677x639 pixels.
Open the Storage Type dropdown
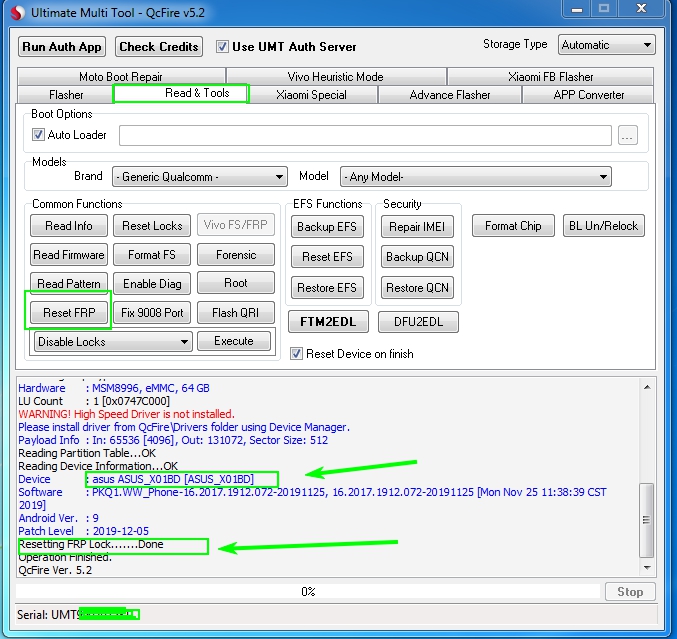tap(606, 45)
